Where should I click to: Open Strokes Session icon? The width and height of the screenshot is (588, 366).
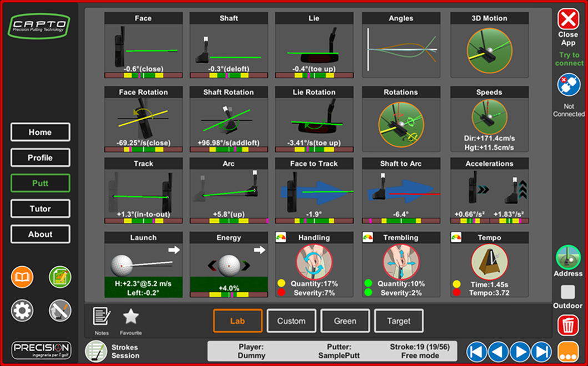coord(97,352)
